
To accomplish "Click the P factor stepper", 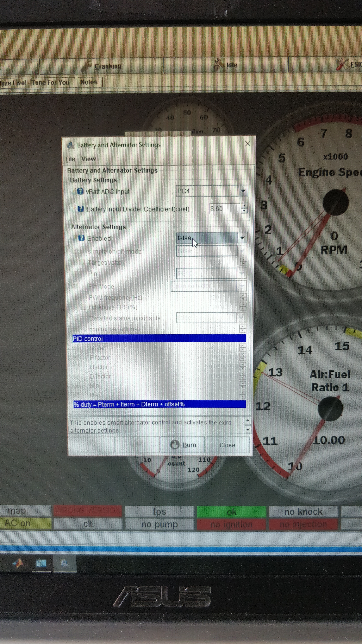I will point(243,357).
